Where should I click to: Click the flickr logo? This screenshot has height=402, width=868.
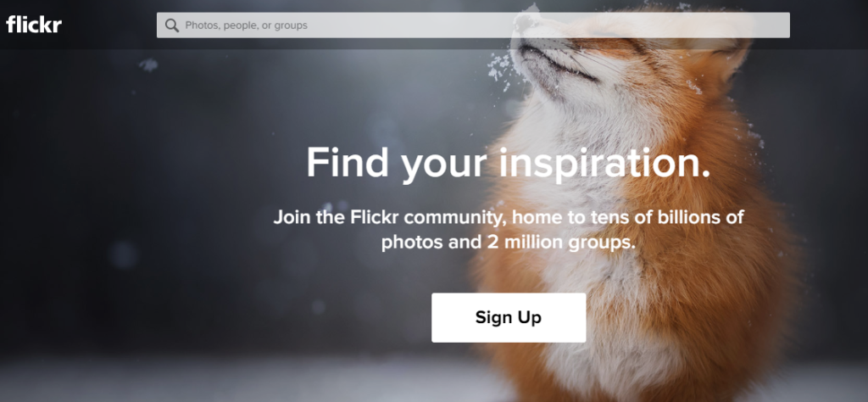(34, 25)
